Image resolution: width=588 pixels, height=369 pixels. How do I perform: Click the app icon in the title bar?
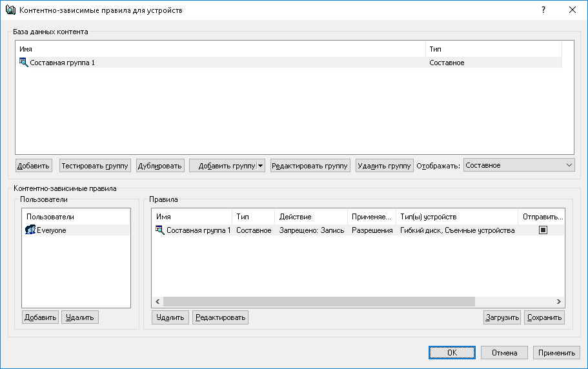coord(10,10)
